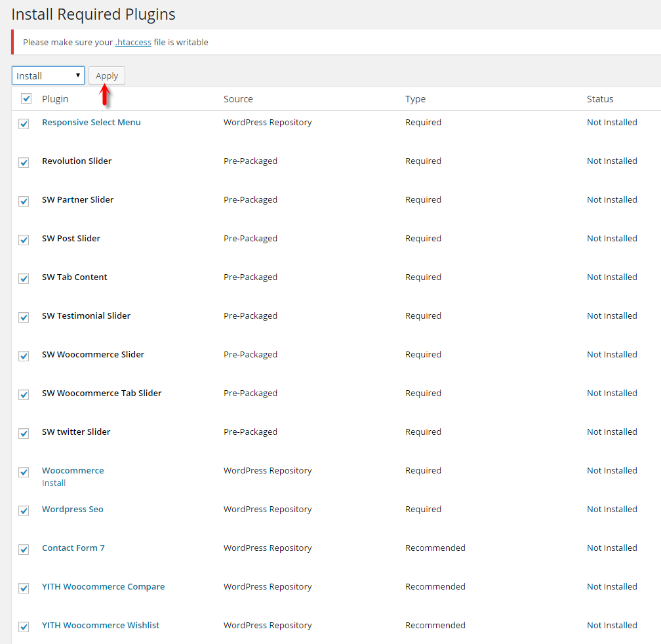This screenshot has height=644, width=661.
Task: Open the Install bulk action dropdown
Action: pyautogui.click(x=48, y=75)
